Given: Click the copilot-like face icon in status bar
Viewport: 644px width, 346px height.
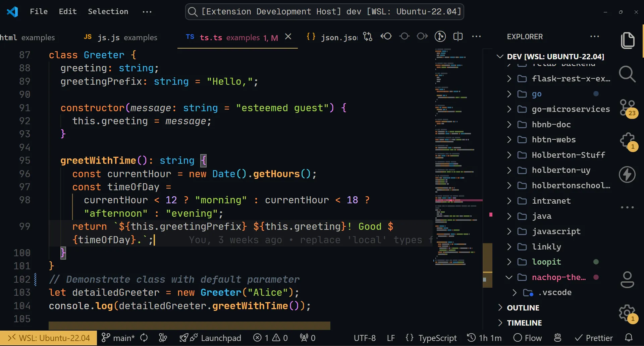Looking at the screenshot, I should (558, 338).
